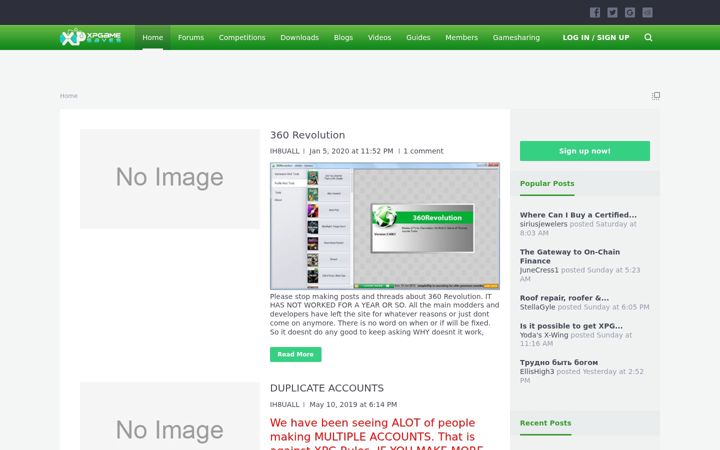Open the Трудно быть богом post
The height and width of the screenshot is (450, 720).
point(558,362)
